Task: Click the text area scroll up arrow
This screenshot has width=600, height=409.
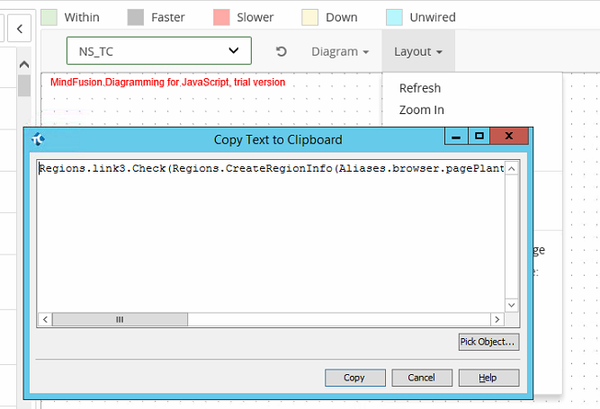Action: tap(512, 168)
